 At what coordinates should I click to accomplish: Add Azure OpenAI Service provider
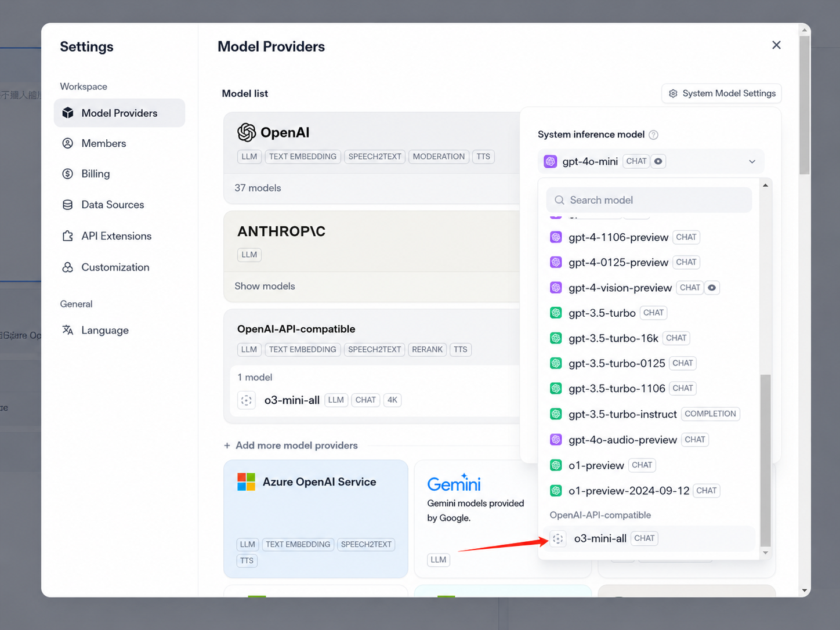pos(316,519)
